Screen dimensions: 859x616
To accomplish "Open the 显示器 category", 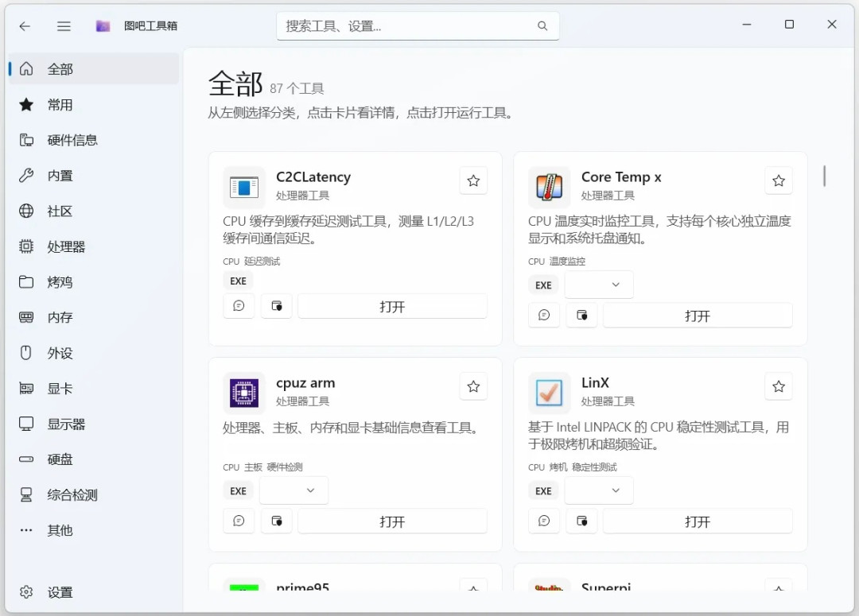I will (x=94, y=424).
